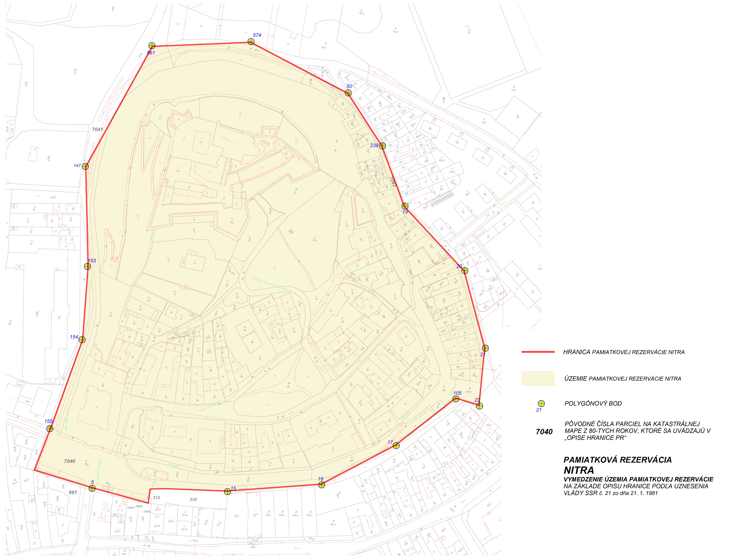The width and height of the screenshot is (730, 560).
Task: Select polygon point marker 105
Action: pyautogui.click(x=456, y=399)
